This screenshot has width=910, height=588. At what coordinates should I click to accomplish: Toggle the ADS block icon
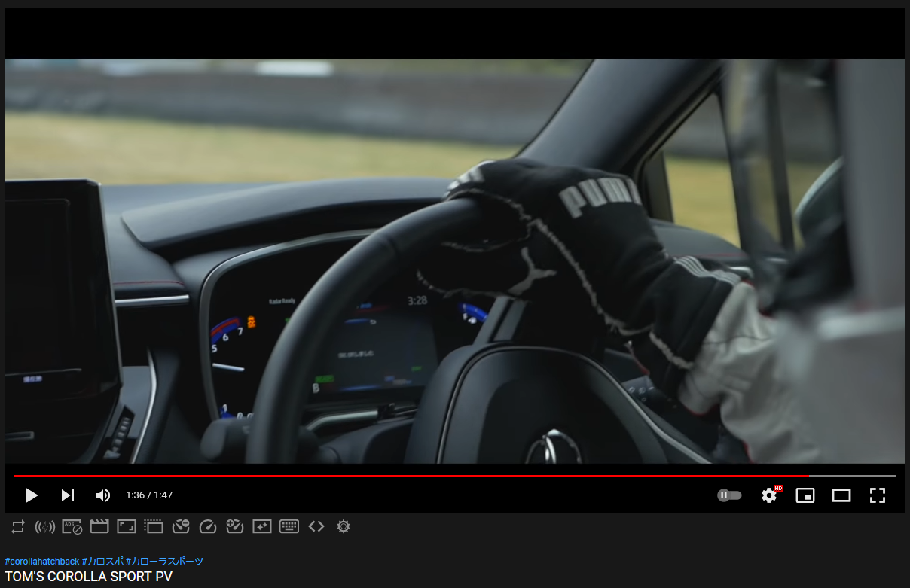pos(72,527)
